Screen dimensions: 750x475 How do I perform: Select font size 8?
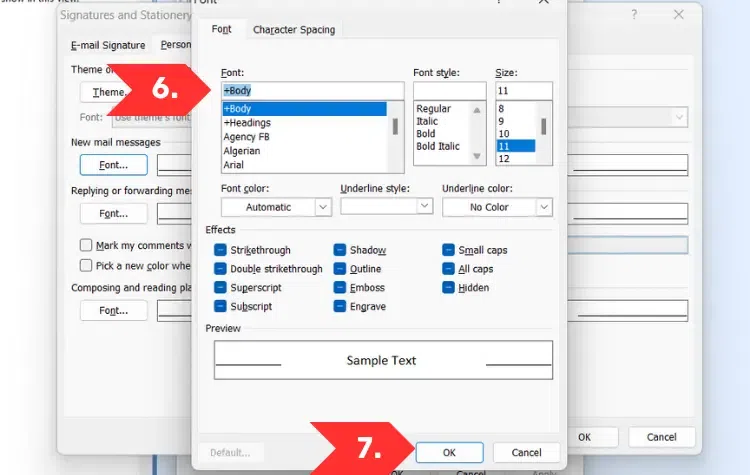coord(516,109)
